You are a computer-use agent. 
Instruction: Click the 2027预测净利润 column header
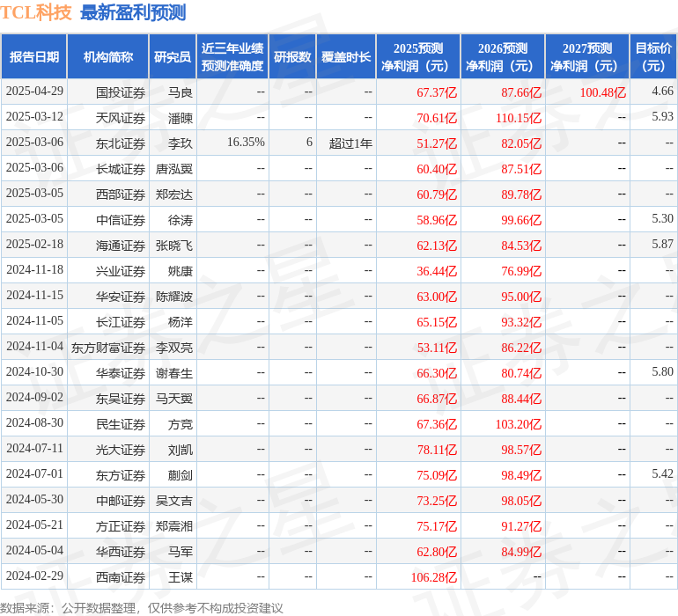tap(587, 56)
